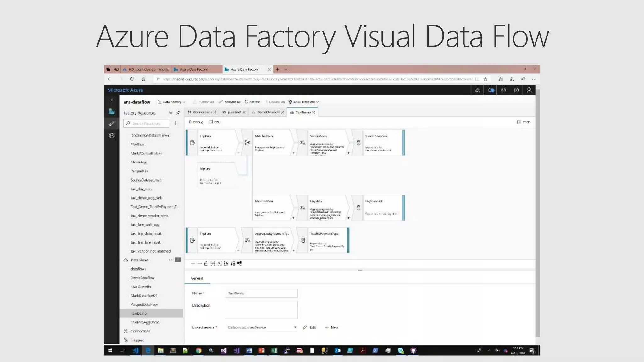The image size is (644, 362).
Task: Click the VendorStatsSink sink icon
Action: pos(358,143)
